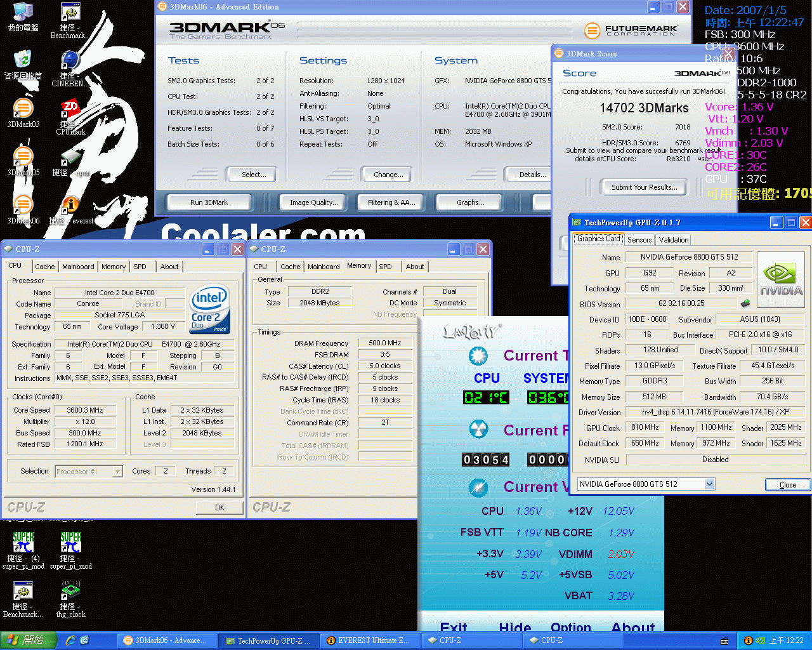
Task: Switch to Cache tab in left CPU-Z
Action: tap(44, 267)
